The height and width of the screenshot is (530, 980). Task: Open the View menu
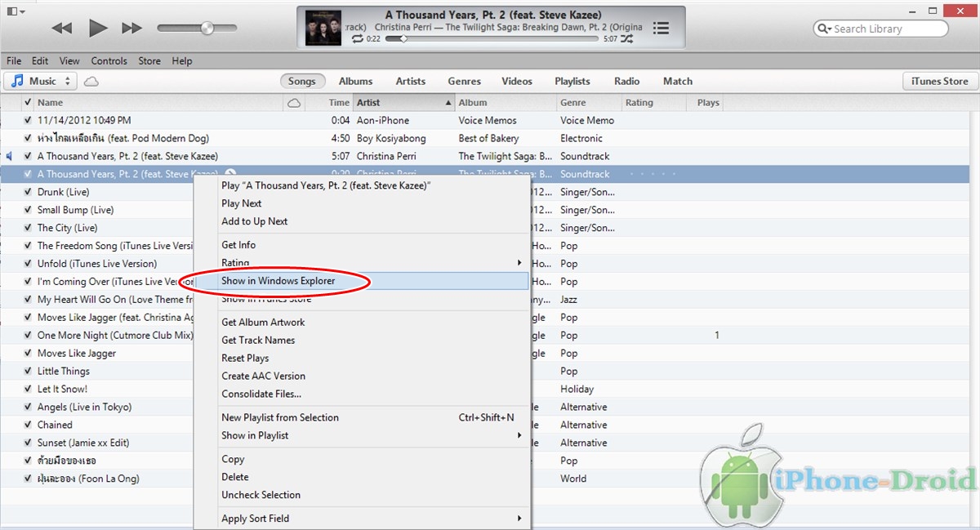[69, 60]
